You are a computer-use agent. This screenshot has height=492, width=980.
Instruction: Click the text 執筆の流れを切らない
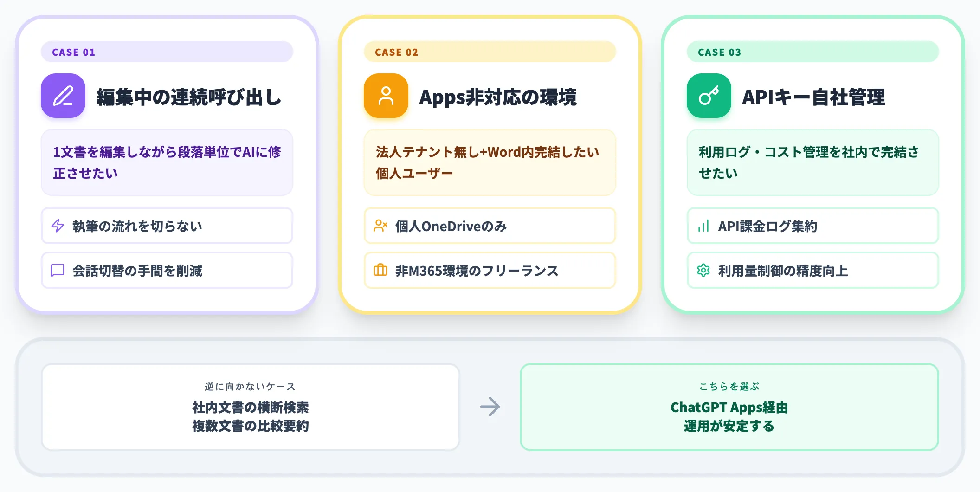pos(137,226)
